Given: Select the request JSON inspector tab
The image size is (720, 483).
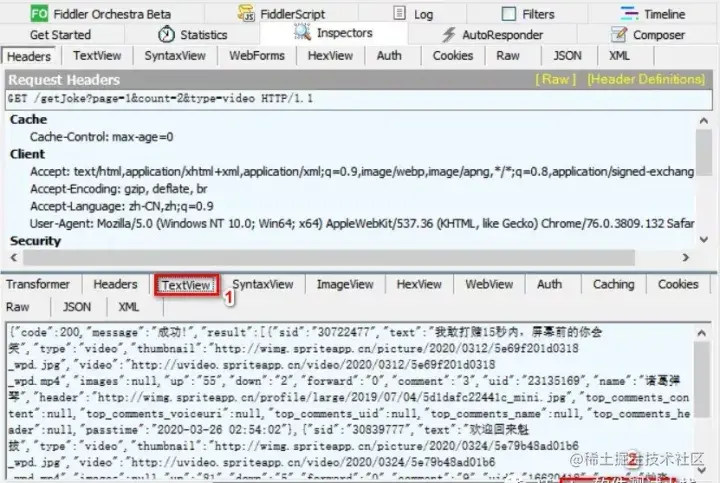Looking at the screenshot, I should (567, 56).
